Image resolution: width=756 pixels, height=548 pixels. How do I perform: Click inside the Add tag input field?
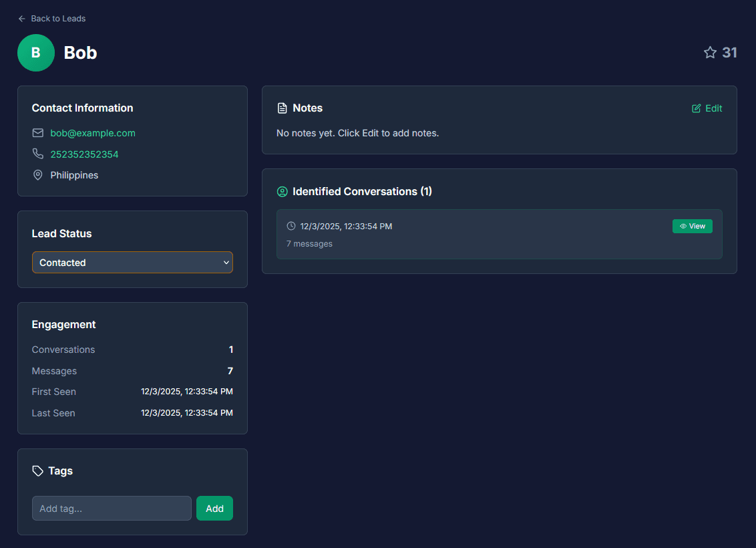pos(111,508)
